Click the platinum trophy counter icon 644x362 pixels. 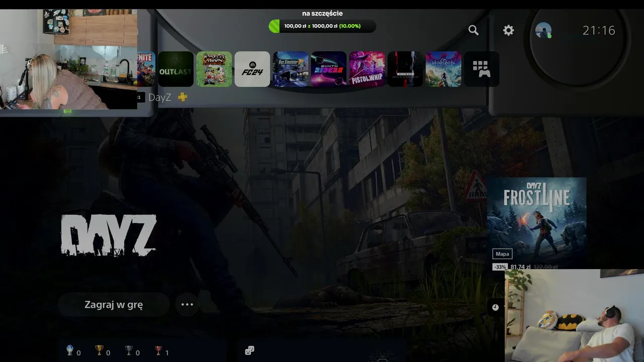(70, 351)
